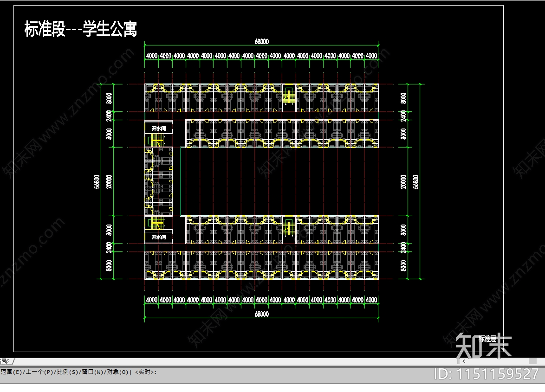Click the 68000 dimension below the plan
Viewport: 545px width, 392px height.
coord(262,314)
